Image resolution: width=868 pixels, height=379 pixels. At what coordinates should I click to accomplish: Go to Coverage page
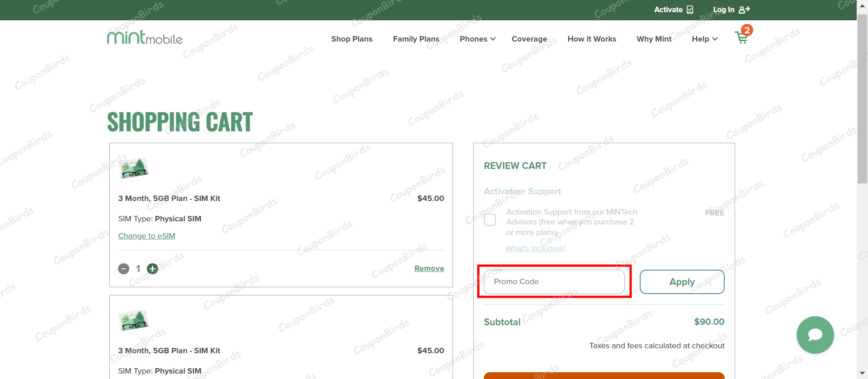point(529,39)
